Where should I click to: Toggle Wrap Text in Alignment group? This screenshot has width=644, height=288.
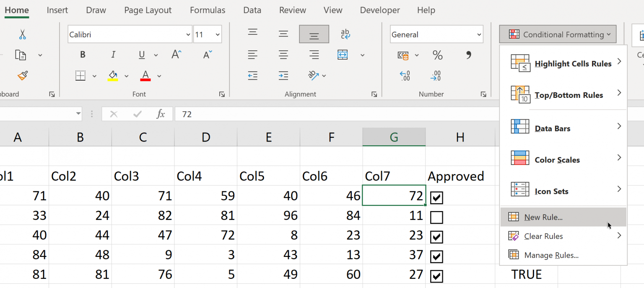click(345, 34)
